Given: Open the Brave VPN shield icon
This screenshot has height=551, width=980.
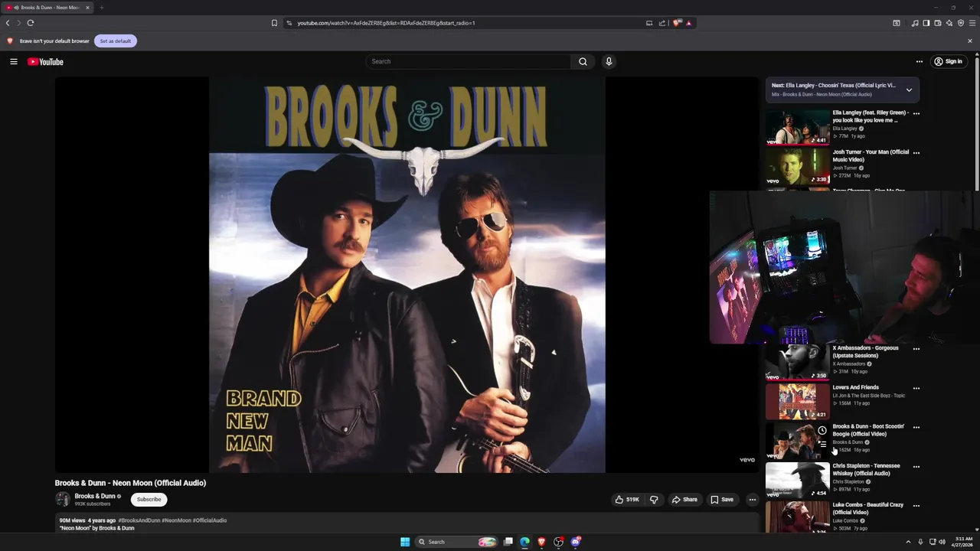Looking at the screenshot, I should coord(961,23).
